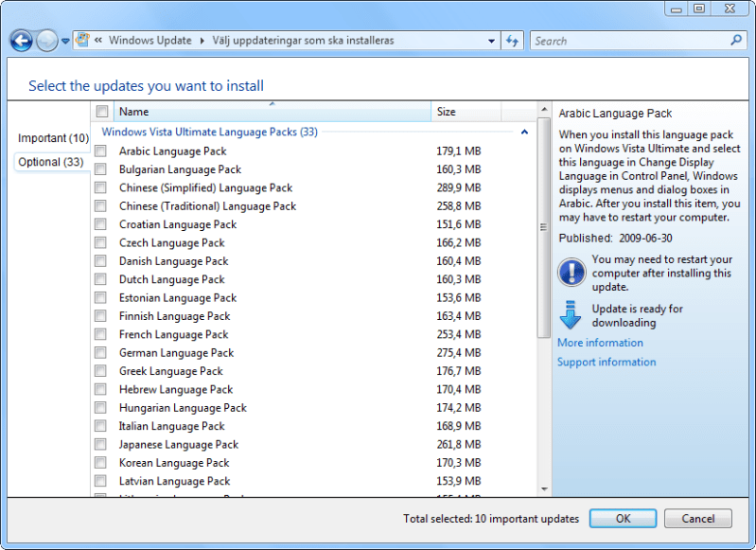Sort the list by Name column
The image size is (756, 550).
273,112
